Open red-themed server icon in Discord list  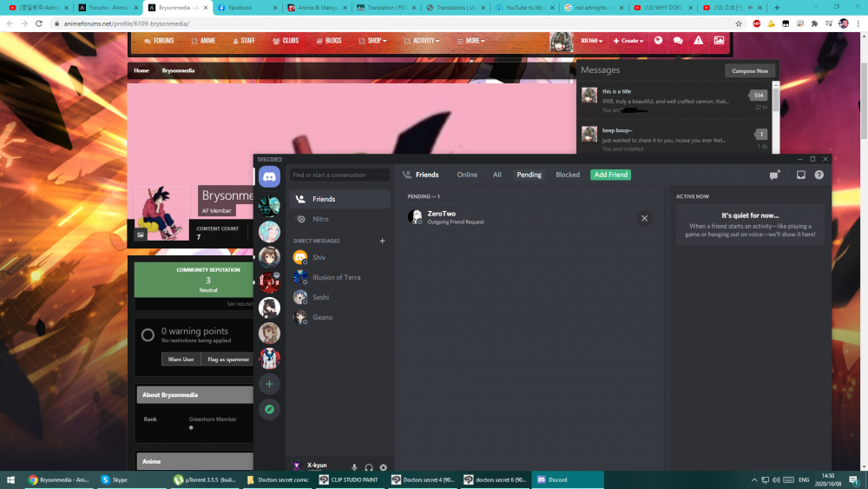(269, 282)
